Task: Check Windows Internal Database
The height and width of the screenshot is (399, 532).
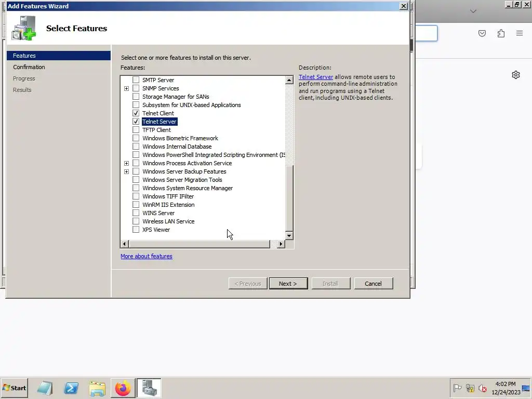Action: [x=136, y=146]
